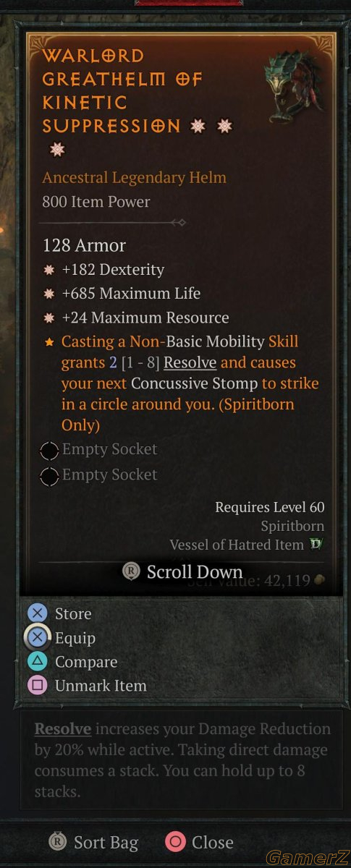Viewport: 351px width, 868px height.
Task: Click the Scroll Down prompt label
Action: click(195, 571)
